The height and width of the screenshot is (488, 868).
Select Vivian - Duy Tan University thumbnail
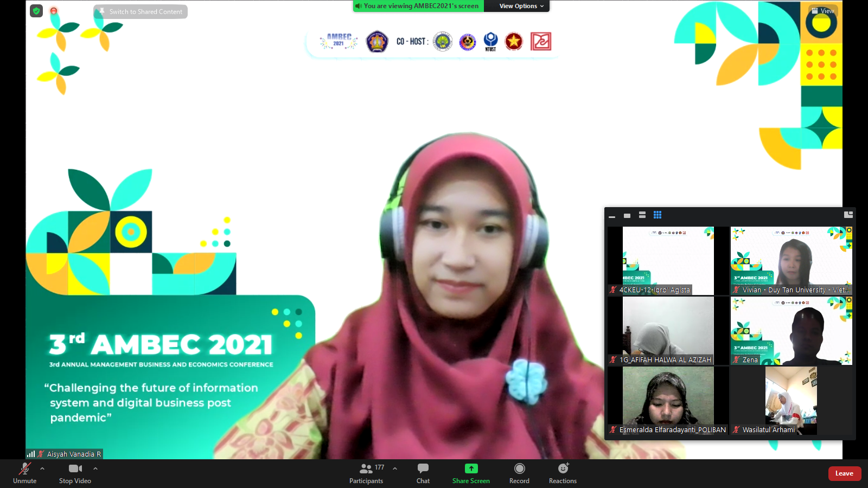[x=791, y=261]
